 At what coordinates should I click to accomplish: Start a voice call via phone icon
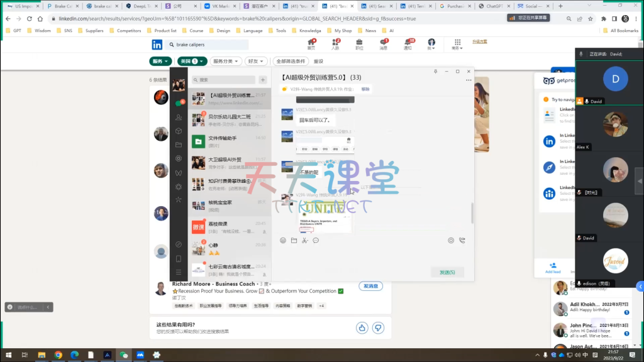click(x=462, y=240)
